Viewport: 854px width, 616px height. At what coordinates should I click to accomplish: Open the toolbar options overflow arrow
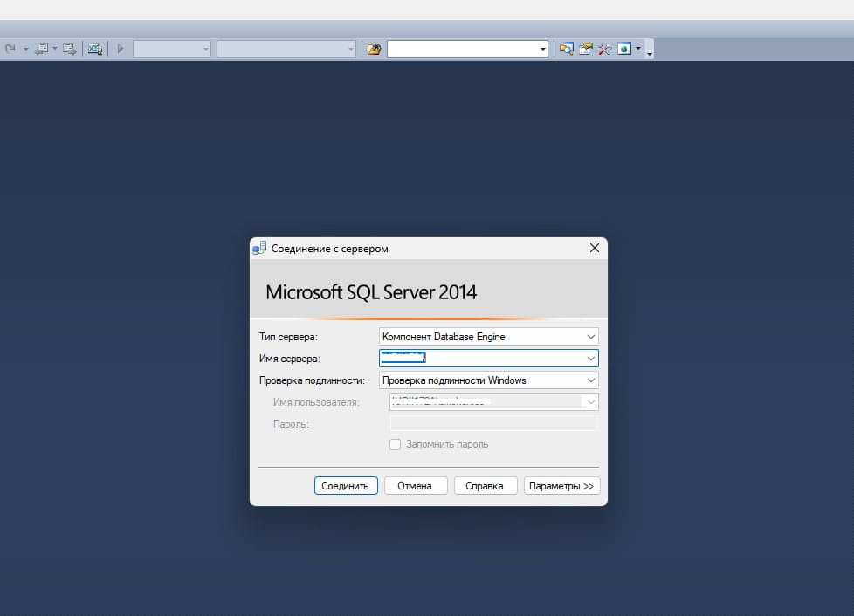click(x=649, y=52)
